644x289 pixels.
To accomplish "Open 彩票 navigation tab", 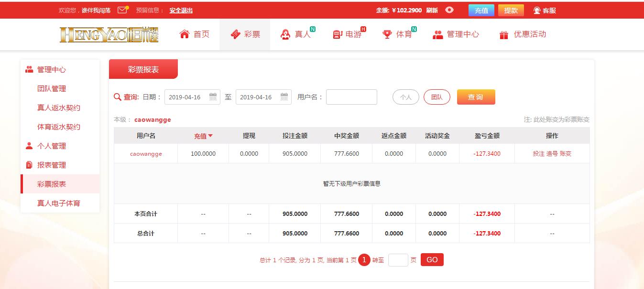I will [x=245, y=34].
